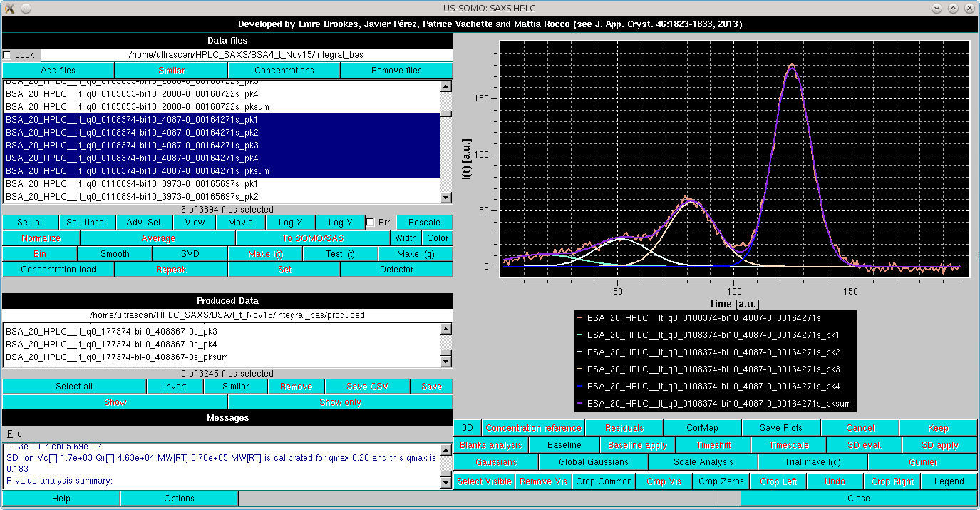Click the Invert button

pyautogui.click(x=175, y=387)
